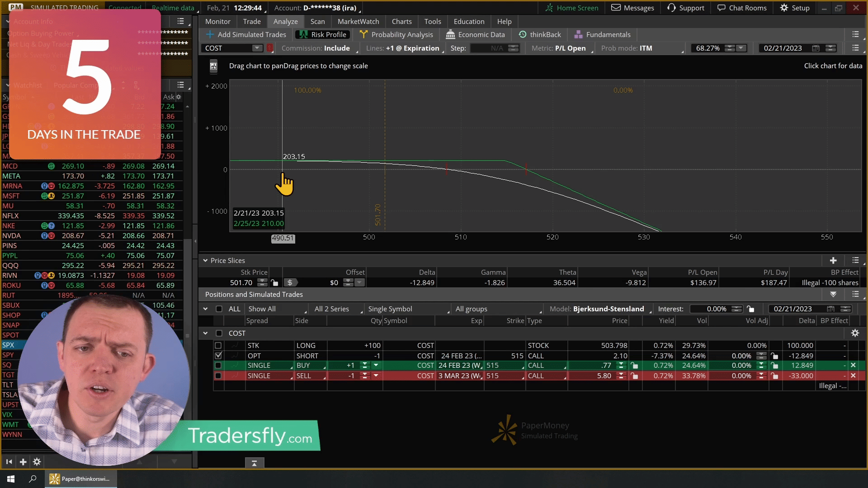Switch to the MarketWatch tab
The height and width of the screenshot is (488, 868).
coord(358,21)
